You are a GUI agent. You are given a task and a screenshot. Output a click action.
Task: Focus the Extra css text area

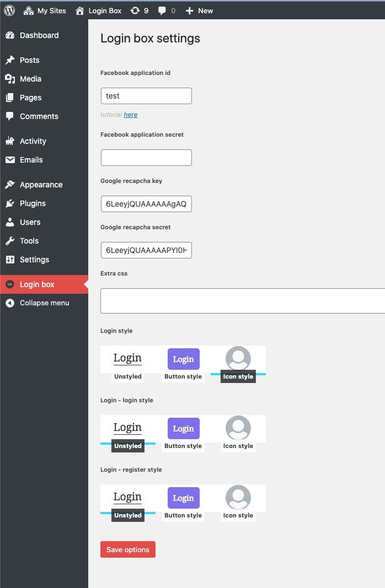(x=243, y=300)
